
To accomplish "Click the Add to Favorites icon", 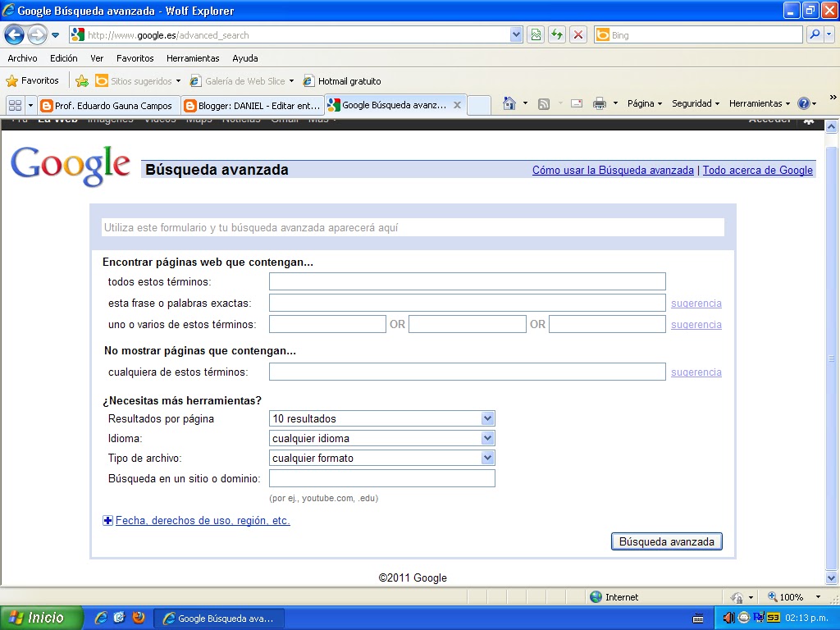I will 81,80.
